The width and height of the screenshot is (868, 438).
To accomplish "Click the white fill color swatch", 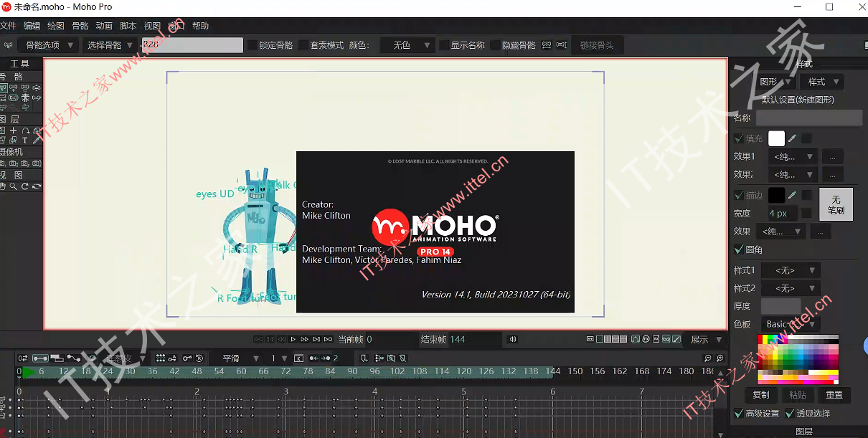I will [x=777, y=138].
